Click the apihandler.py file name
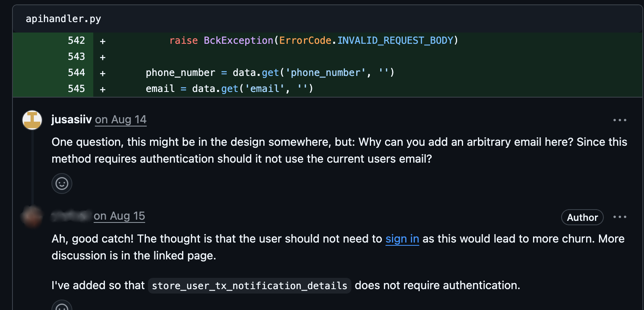Viewport: 644px width, 310px height. tap(64, 19)
